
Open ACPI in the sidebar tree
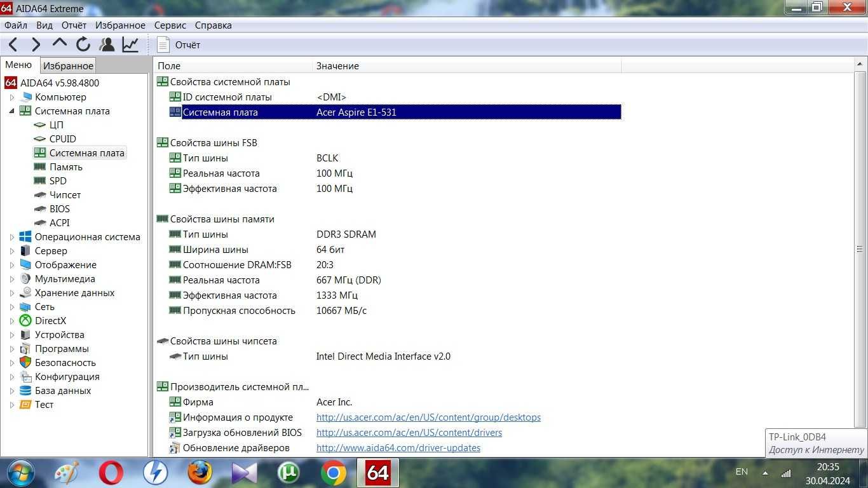click(x=60, y=223)
